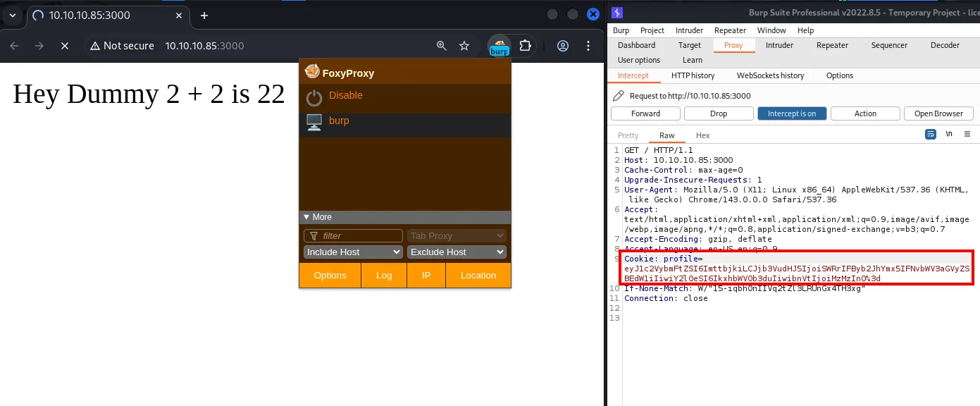Viewport: 980px width, 406px height.
Task: Open the Chrome profile avatar
Action: [x=563, y=46]
